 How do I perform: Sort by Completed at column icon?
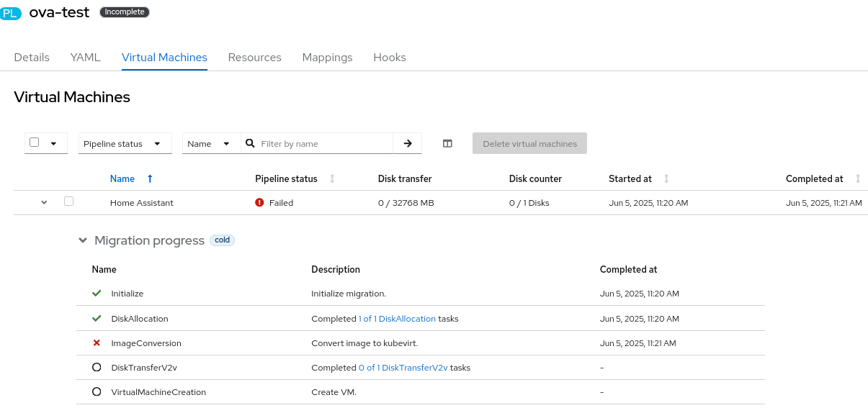pyautogui.click(x=857, y=178)
